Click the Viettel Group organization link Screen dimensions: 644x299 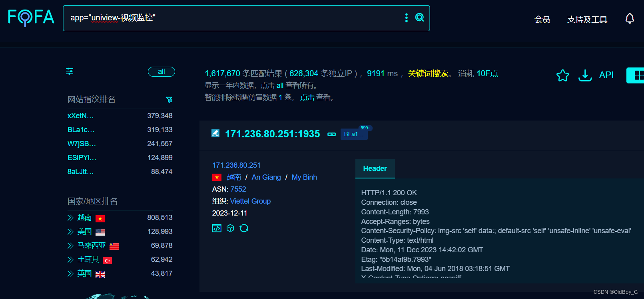pyautogui.click(x=250, y=201)
